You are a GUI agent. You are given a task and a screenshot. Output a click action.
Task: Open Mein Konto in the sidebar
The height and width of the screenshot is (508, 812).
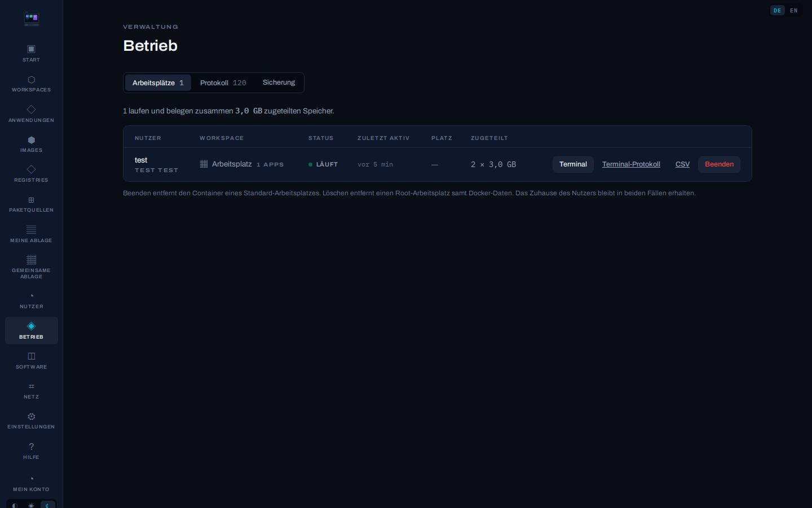tap(31, 483)
